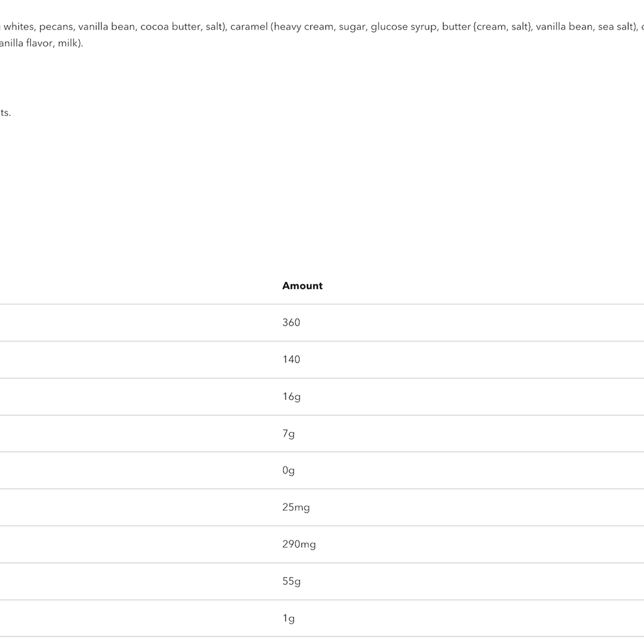
Task: Click the word whites in ingredients
Action: point(18,27)
